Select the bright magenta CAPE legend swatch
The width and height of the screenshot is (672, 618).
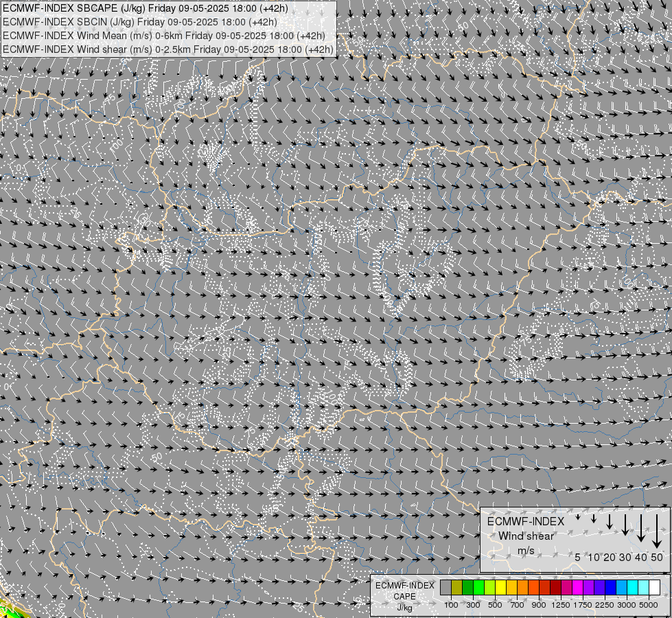pos(578,587)
